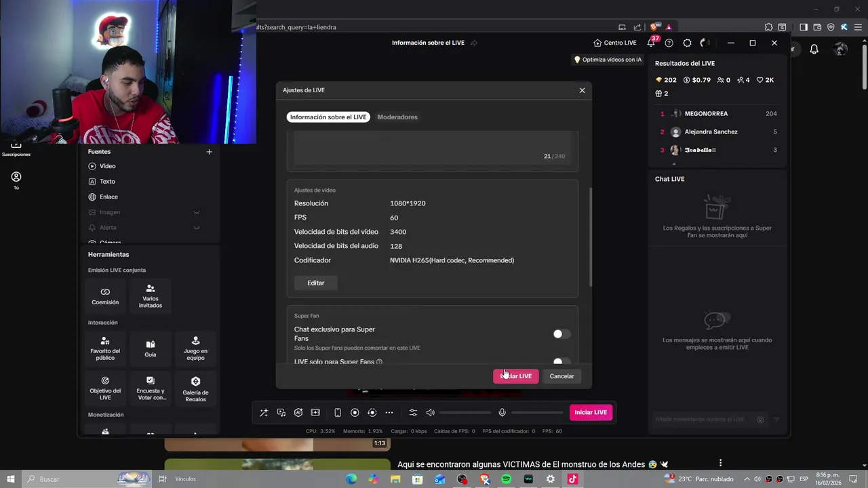Select the Coemisión tool
Image resolution: width=868 pixels, height=488 pixels.
coord(105,296)
